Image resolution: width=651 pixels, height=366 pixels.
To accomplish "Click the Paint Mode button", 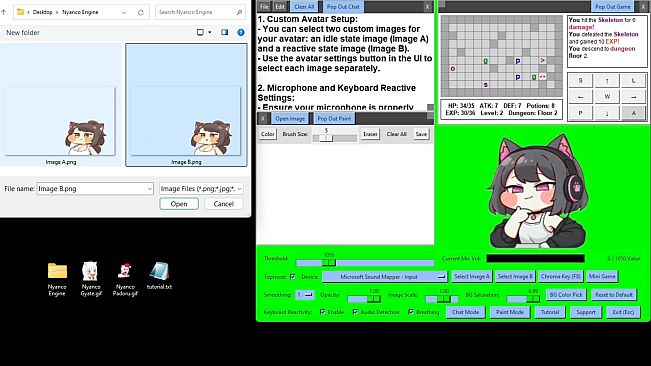I will tap(510, 312).
